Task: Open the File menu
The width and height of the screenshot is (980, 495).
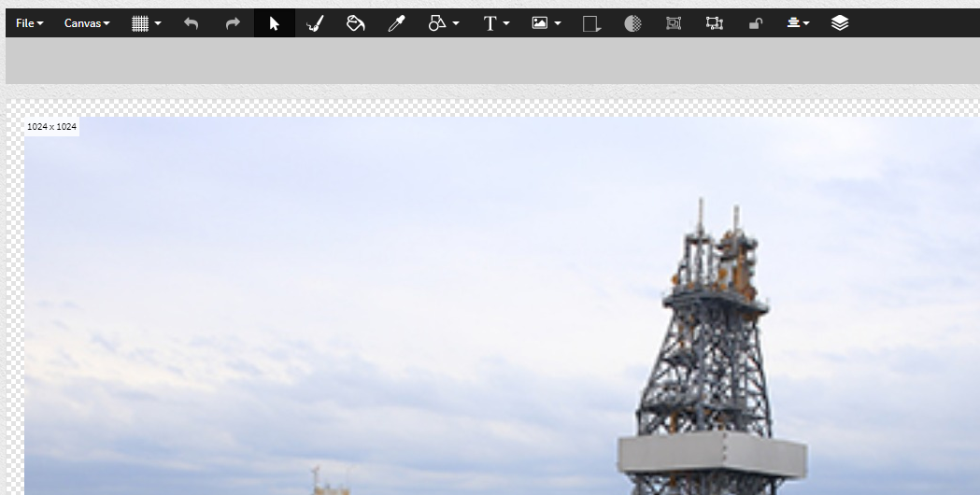Action: [x=29, y=23]
